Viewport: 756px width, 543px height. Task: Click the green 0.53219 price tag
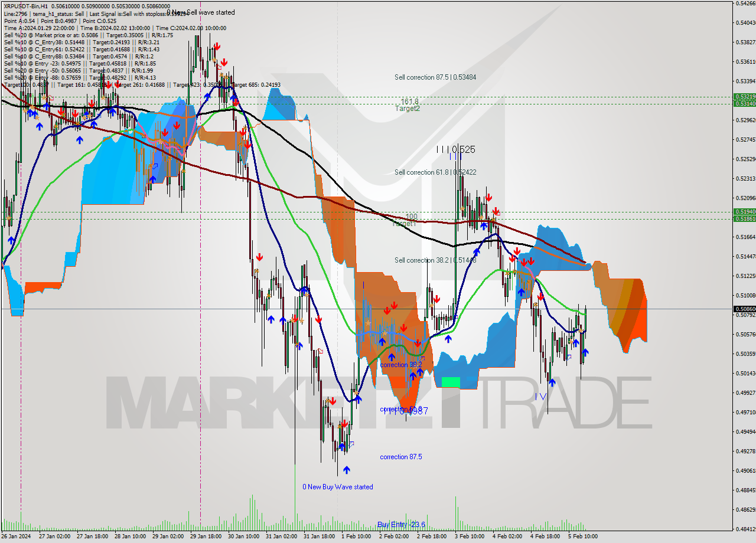[x=744, y=96]
